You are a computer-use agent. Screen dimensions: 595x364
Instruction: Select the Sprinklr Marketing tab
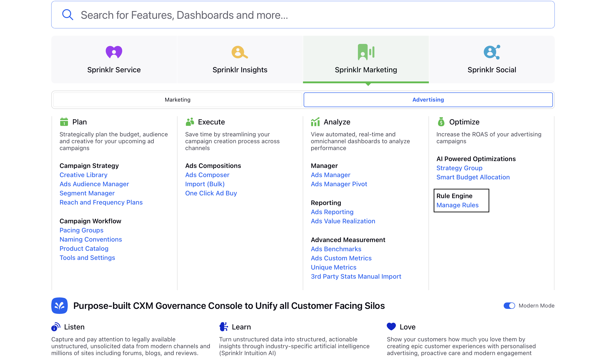366,59
